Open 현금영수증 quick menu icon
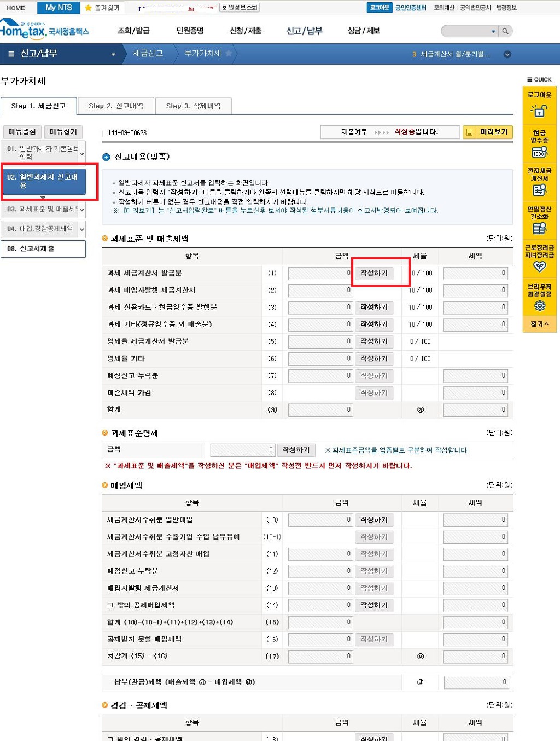The width and height of the screenshot is (560, 741). coord(539,152)
